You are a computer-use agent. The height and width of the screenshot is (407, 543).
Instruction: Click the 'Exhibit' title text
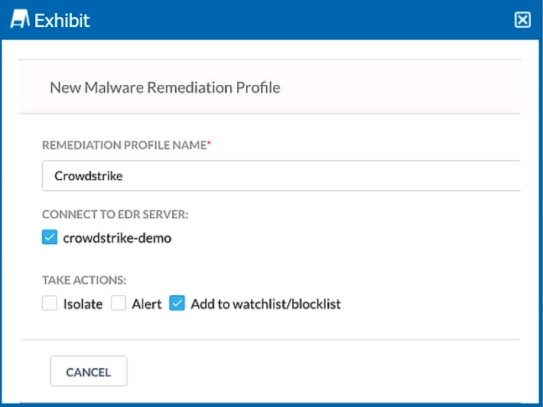click(x=62, y=20)
